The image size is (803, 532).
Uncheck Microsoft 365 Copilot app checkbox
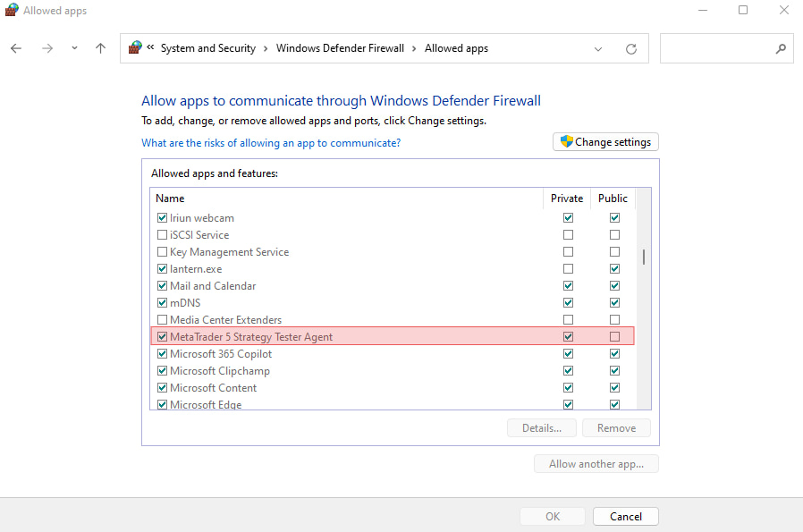click(x=163, y=353)
